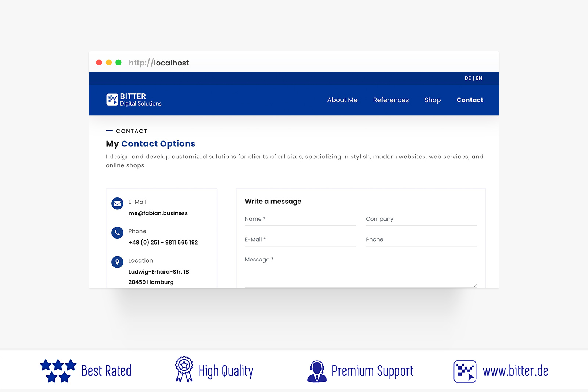
Task: Focus the Company input field
Action: tap(422, 219)
